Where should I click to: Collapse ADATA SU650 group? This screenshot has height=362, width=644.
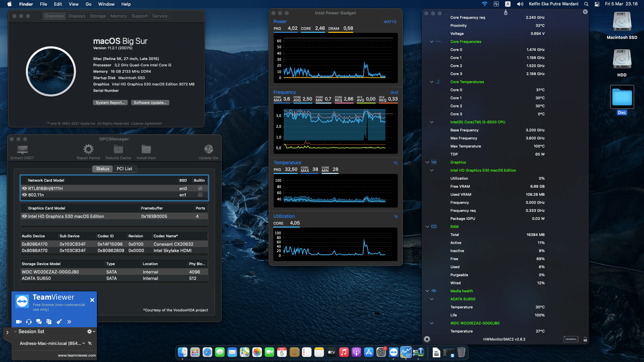coord(432,299)
